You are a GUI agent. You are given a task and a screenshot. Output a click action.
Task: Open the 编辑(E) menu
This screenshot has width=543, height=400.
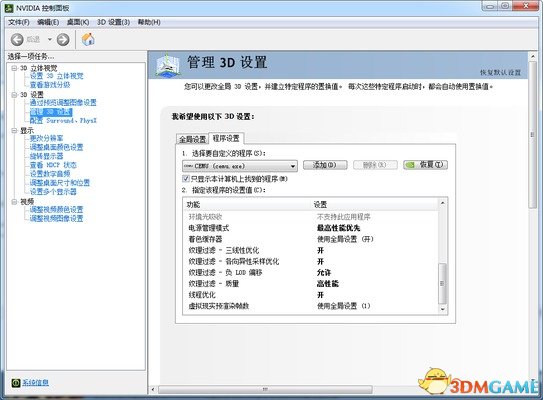tap(48, 22)
